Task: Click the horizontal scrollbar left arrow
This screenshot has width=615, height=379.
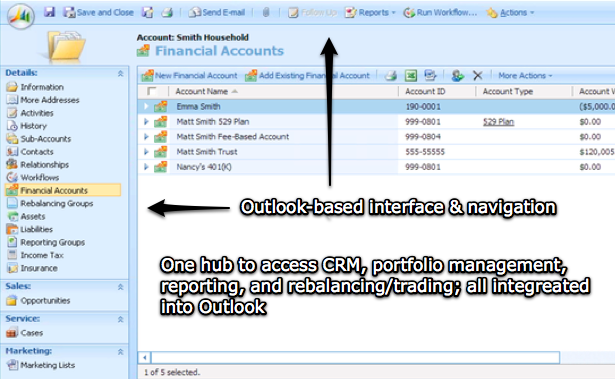Action: point(145,357)
